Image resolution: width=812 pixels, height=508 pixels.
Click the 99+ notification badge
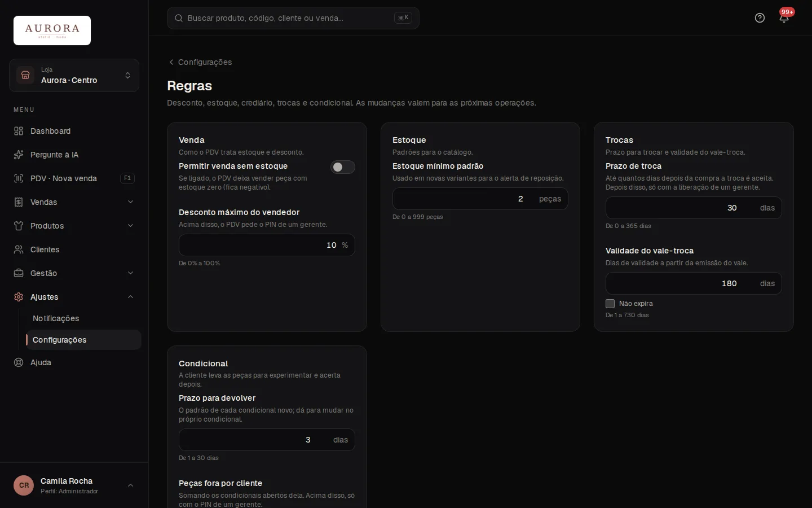[787, 12]
